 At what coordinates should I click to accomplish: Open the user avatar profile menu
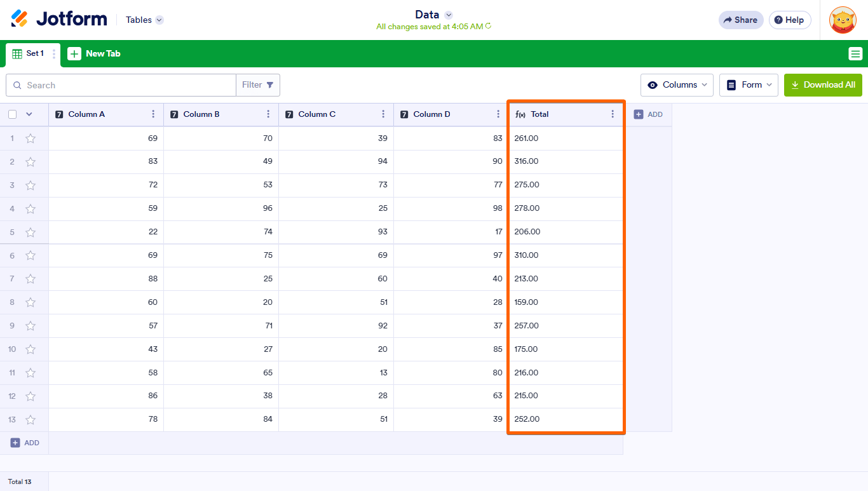(x=843, y=20)
